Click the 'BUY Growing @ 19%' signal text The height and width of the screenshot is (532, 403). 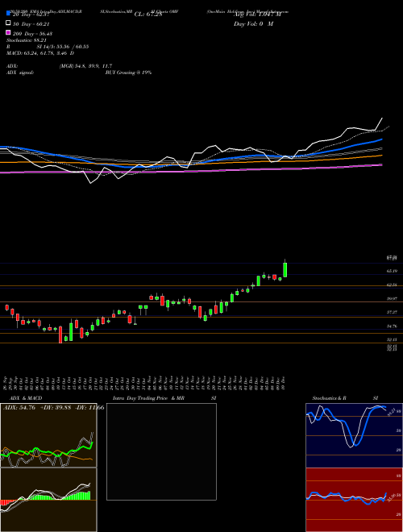tap(128, 73)
